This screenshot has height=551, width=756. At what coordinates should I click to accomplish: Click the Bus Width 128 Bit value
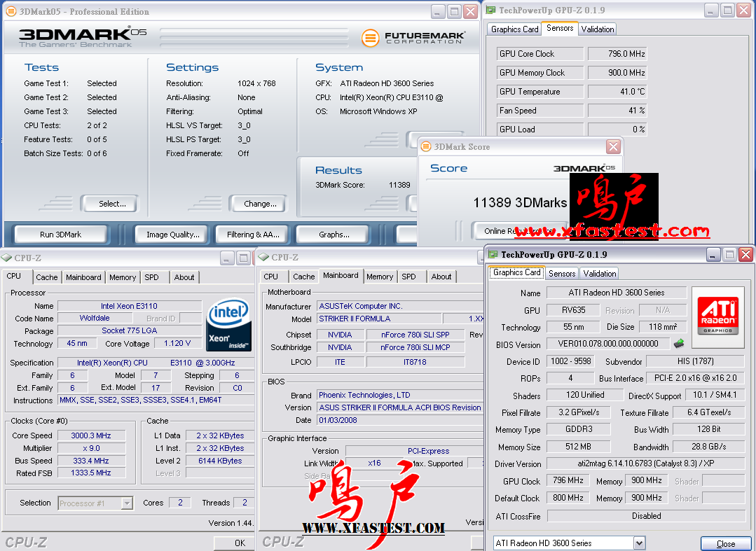(709, 428)
